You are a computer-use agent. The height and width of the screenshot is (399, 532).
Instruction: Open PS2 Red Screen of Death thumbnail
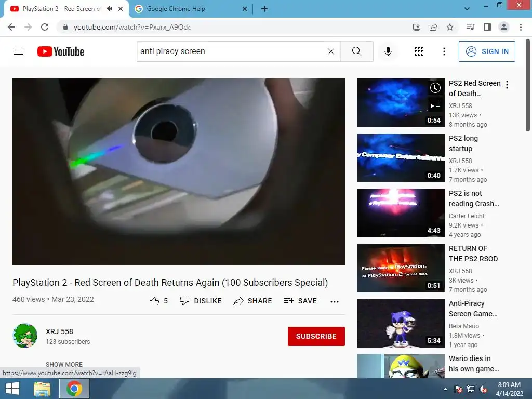401,103
